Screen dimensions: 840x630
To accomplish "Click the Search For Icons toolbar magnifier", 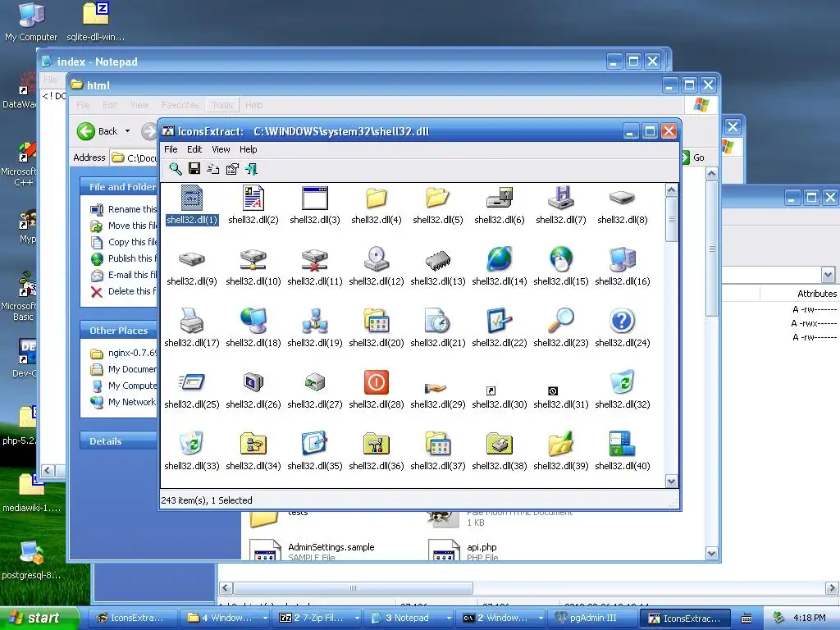I will click(x=176, y=169).
